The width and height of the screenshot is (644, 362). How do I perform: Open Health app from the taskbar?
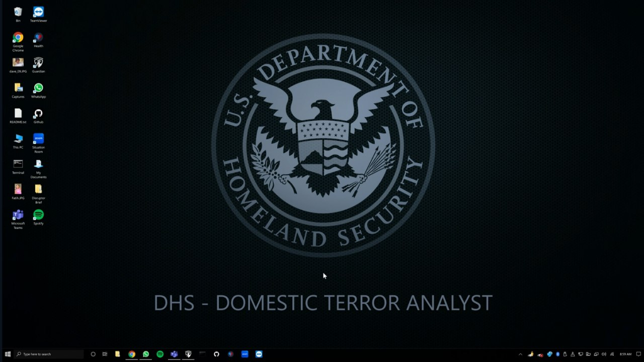coord(230,354)
